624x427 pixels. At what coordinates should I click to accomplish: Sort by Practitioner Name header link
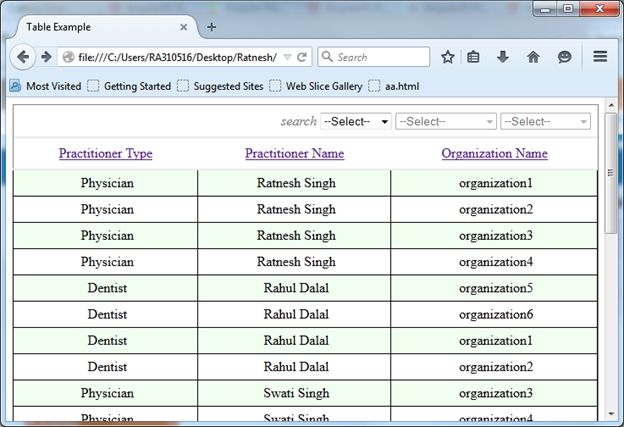click(x=294, y=153)
